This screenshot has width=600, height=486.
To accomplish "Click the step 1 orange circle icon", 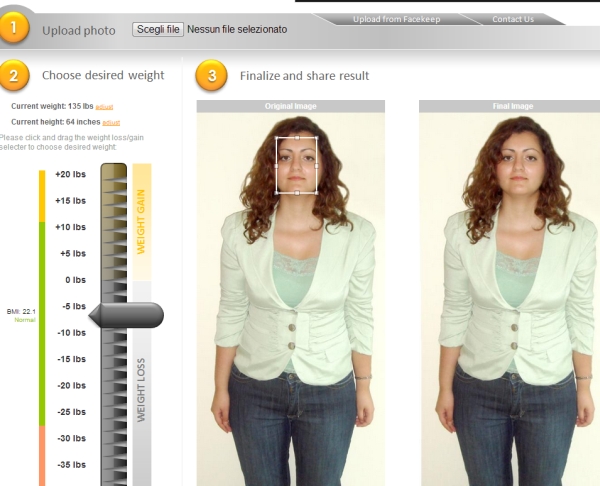I will point(14,28).
